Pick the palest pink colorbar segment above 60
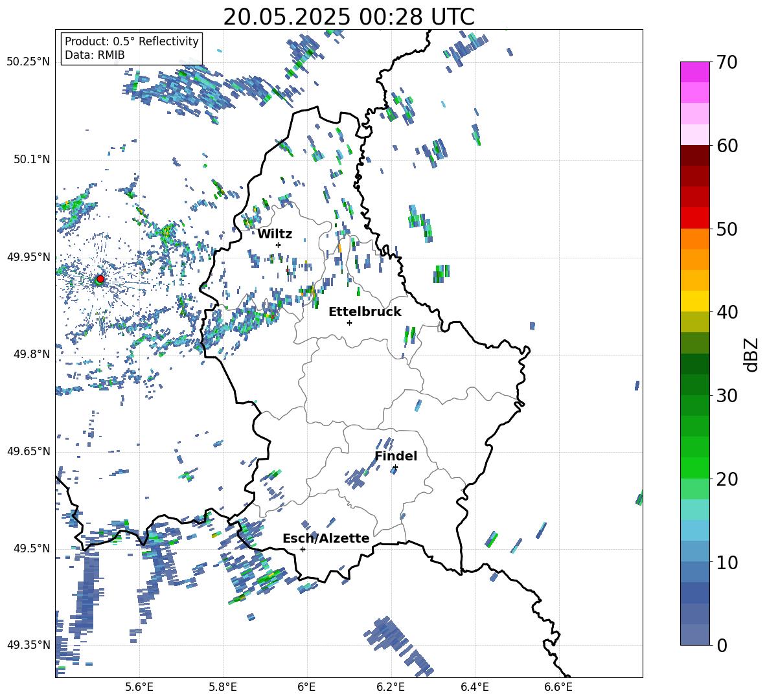 694,135
